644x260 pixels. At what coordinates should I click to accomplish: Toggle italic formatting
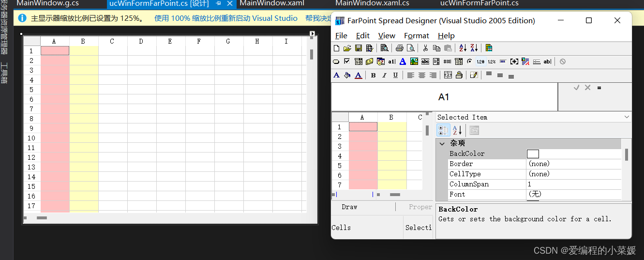(384, 75)
